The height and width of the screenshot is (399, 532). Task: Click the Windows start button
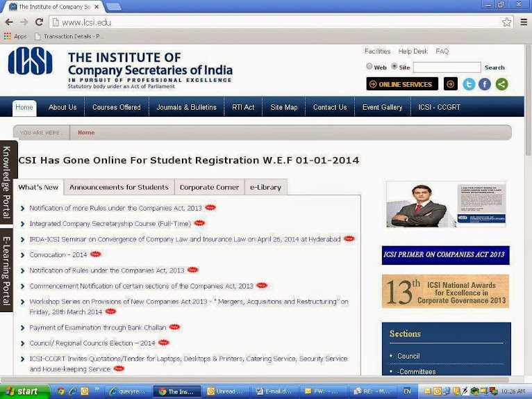24,391
